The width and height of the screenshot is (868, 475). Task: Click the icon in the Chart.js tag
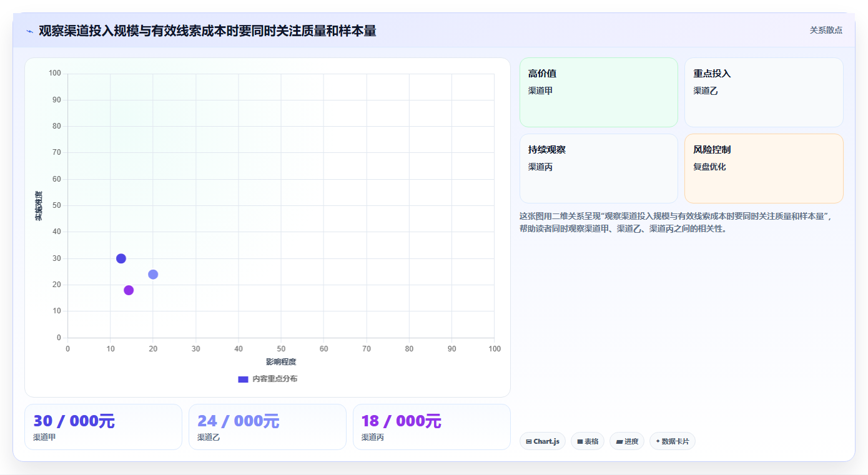click(529, 442)
